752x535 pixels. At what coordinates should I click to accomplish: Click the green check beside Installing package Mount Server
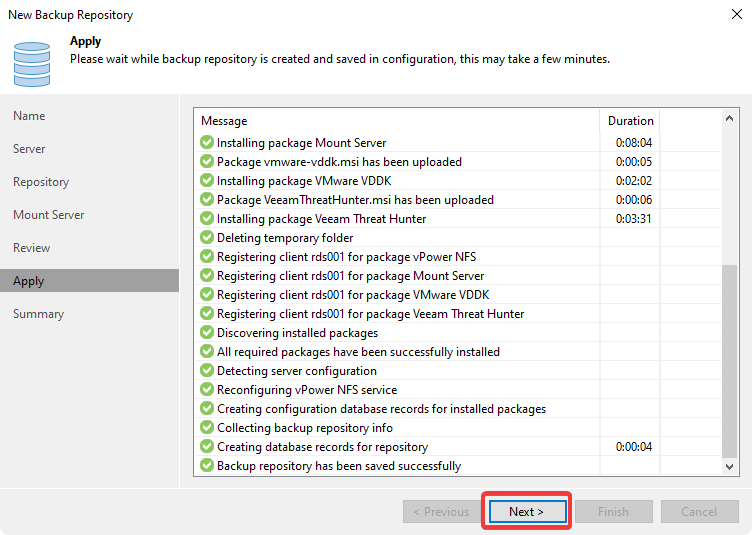click(207, 143)
